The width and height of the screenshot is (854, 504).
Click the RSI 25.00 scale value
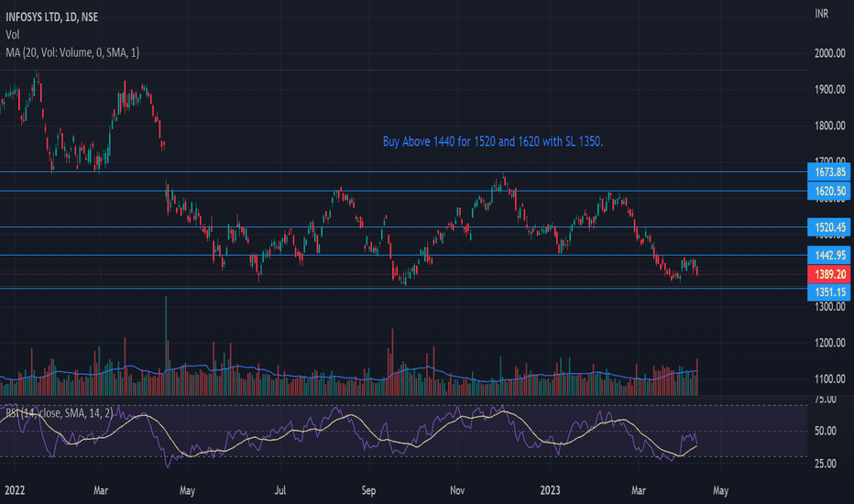825,464
